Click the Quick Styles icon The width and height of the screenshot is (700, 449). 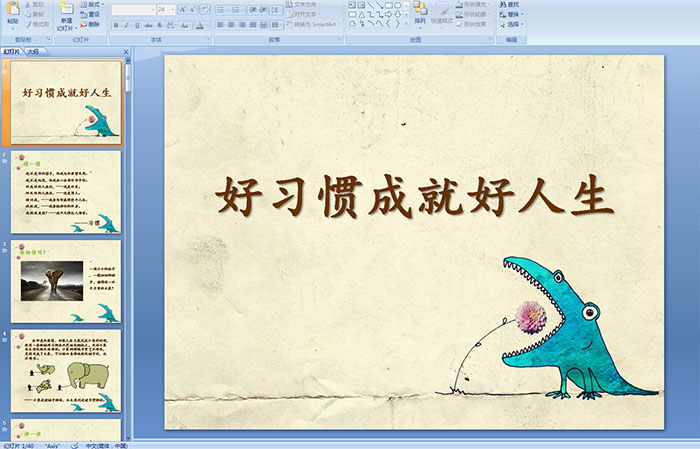pyautogui.click(x=442, y=10)
